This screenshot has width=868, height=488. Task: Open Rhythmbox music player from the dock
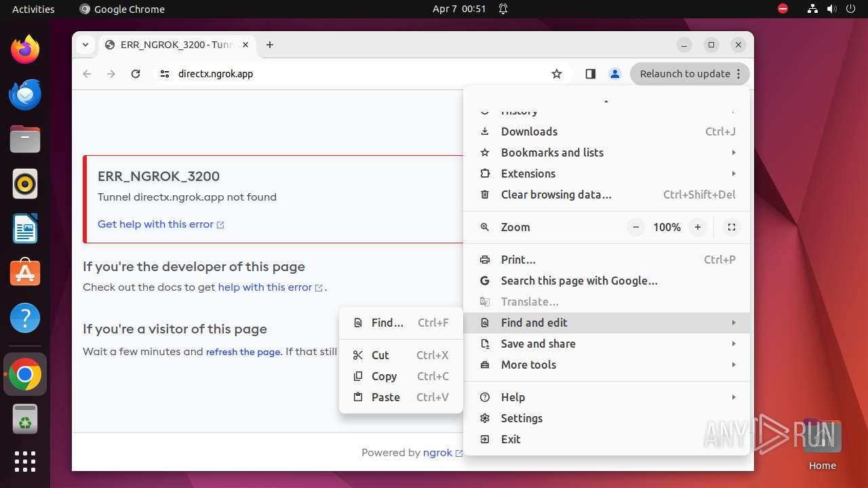click(25, 184)
